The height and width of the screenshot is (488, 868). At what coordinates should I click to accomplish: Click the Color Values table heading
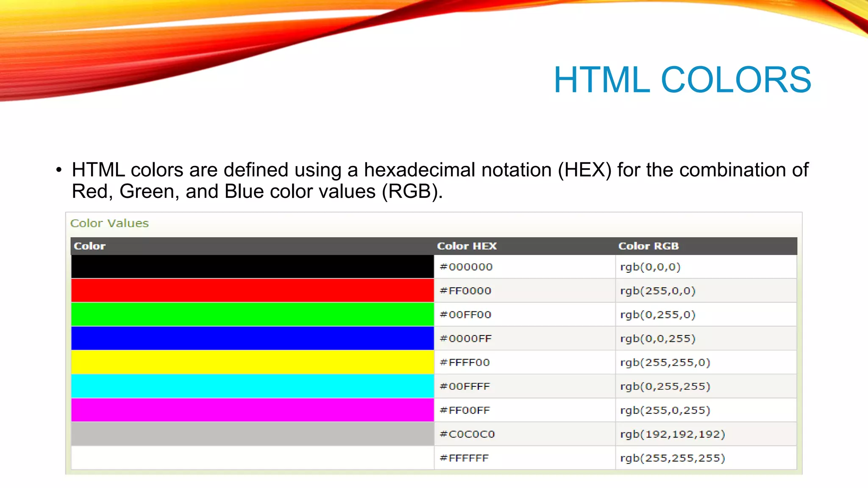coord(109,223)
